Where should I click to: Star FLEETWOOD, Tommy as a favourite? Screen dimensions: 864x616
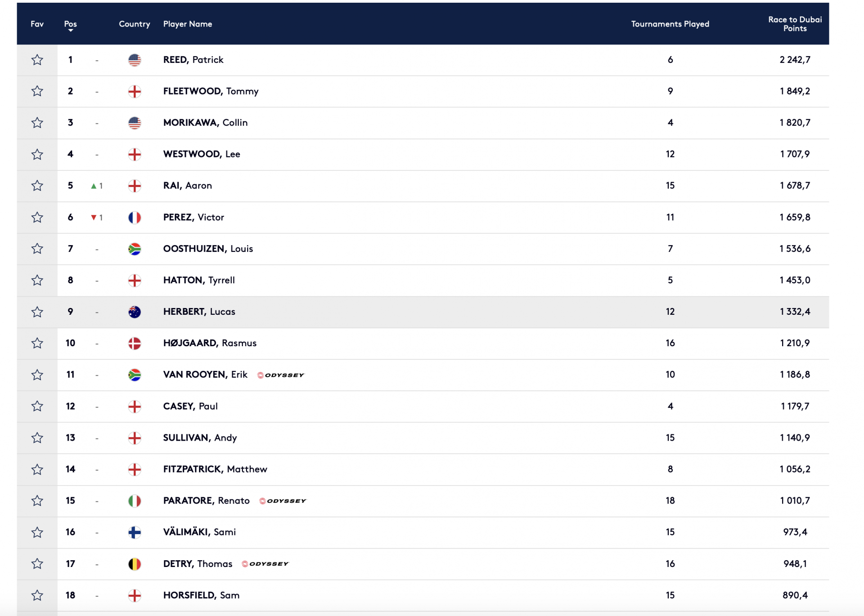point(37,91)
